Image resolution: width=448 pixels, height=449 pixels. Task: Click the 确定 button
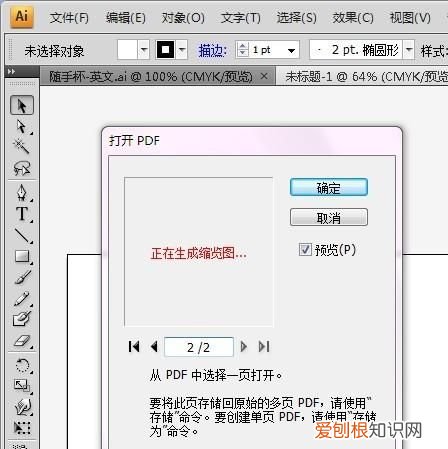(x=329, y=187)
